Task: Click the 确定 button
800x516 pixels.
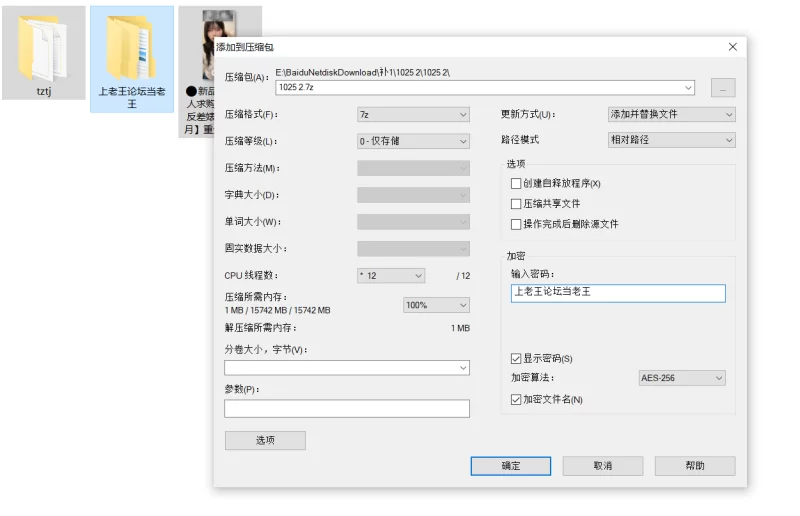Action: point(510,466)
